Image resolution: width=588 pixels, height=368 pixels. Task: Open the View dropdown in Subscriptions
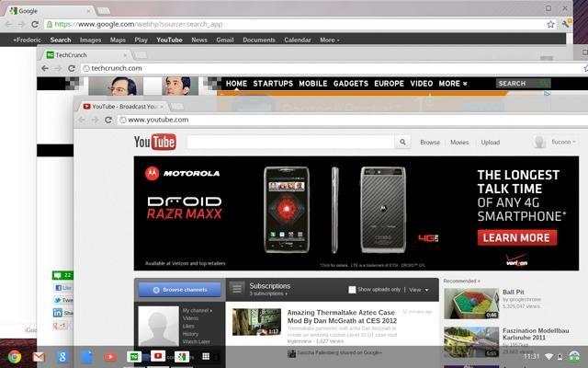coord(418,290)
